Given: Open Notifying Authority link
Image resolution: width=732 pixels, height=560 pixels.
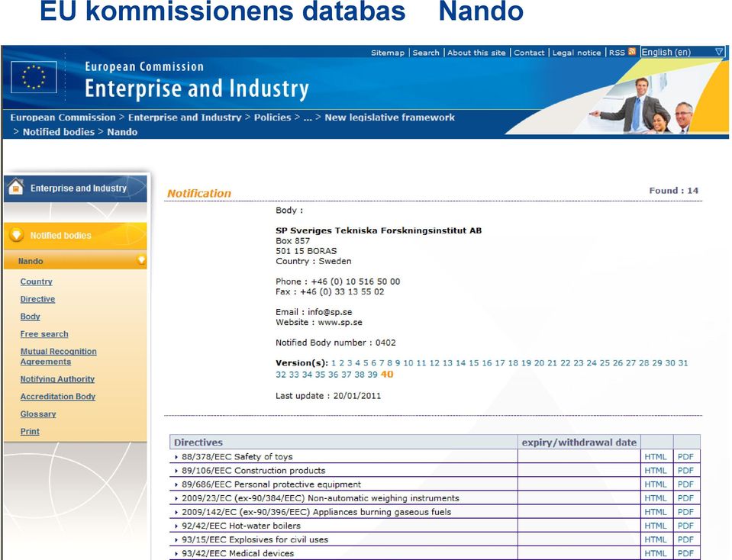Looking at the screenshot, I should [x=57, y=379].
